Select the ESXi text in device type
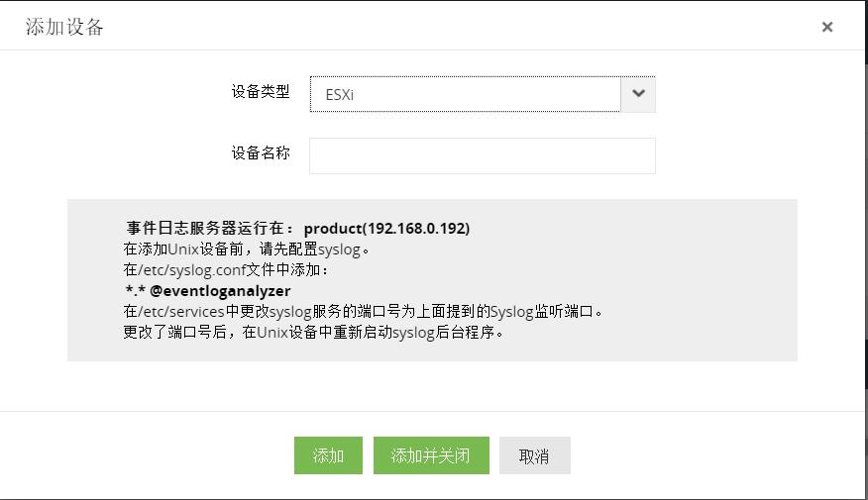868x500 pixels. click(x=340, y=96)
